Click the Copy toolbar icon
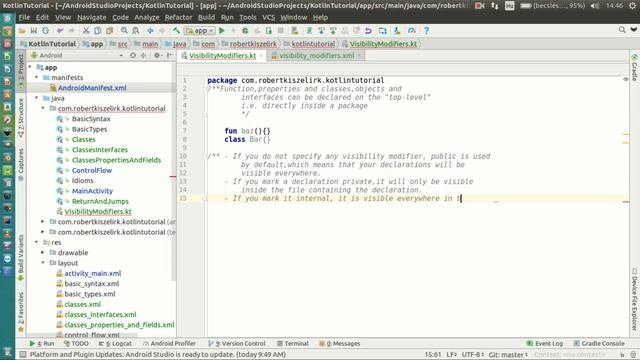 [x=98, y=31]
